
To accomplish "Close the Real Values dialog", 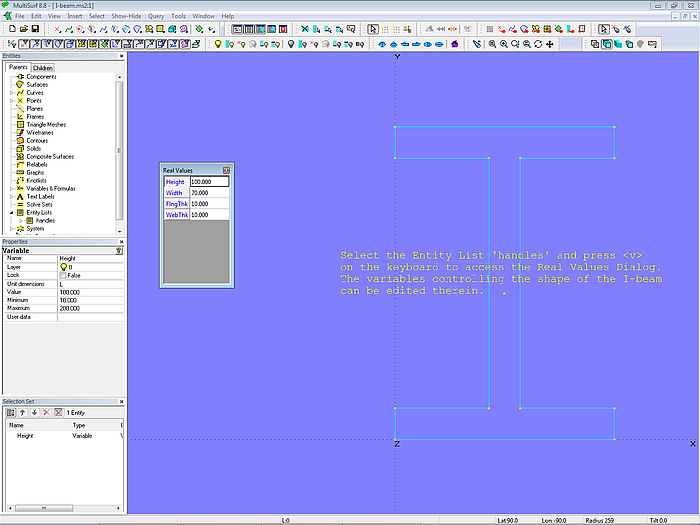I will [226, 171].
